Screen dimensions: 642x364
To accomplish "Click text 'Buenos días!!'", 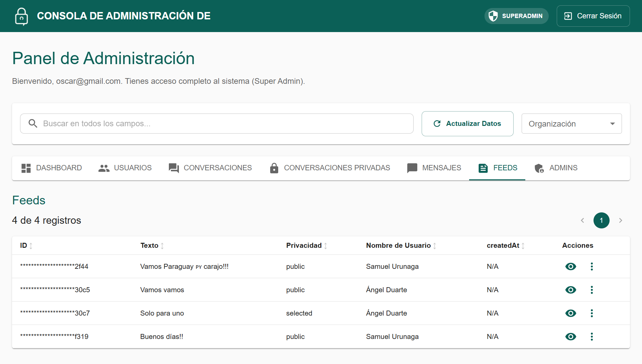I will (x=162, y=337).
